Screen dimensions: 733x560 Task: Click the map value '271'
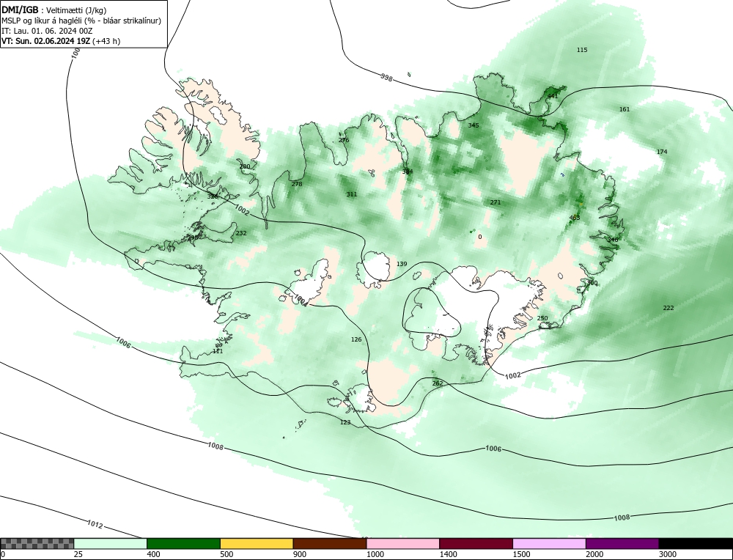tap(496, 202)
